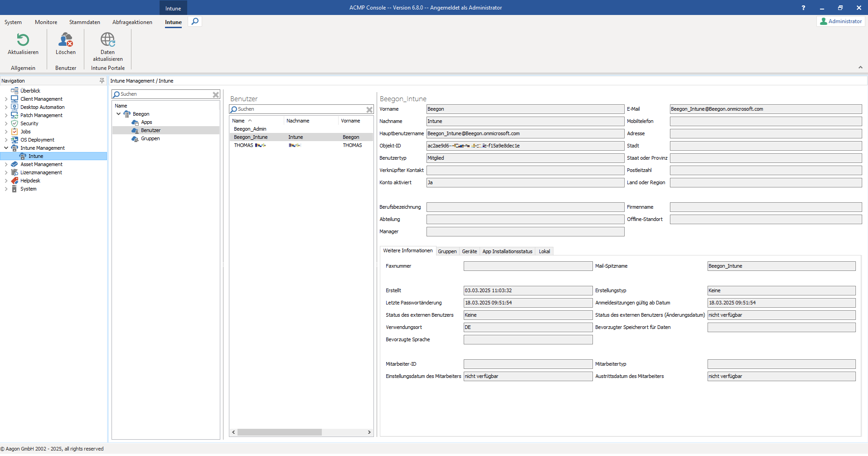Switch to the Geräte tab

[469, 251]
